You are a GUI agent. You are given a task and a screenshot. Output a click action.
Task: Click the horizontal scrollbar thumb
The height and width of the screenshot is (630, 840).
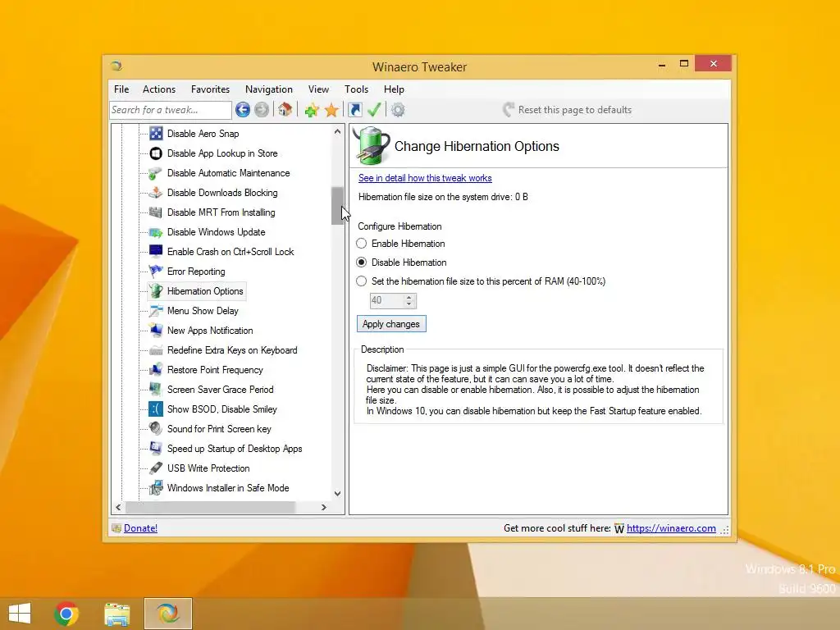[x=209, y=507]
